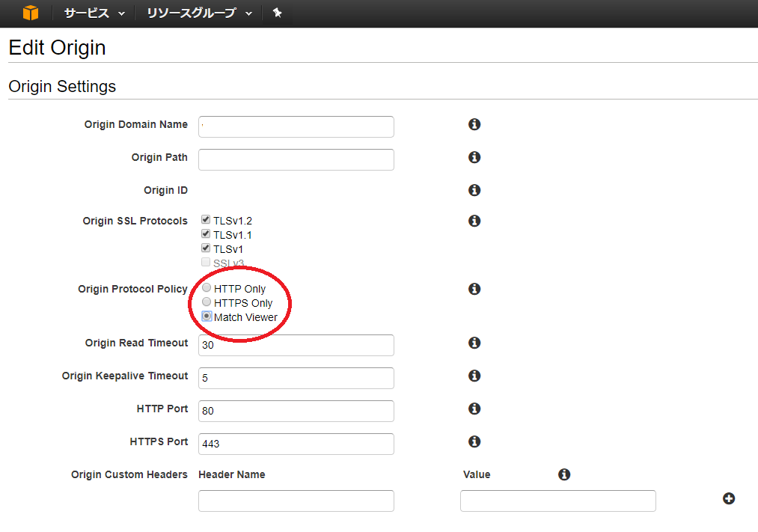
Task: Click the Origin Custom Headers label
Action: 129,474
